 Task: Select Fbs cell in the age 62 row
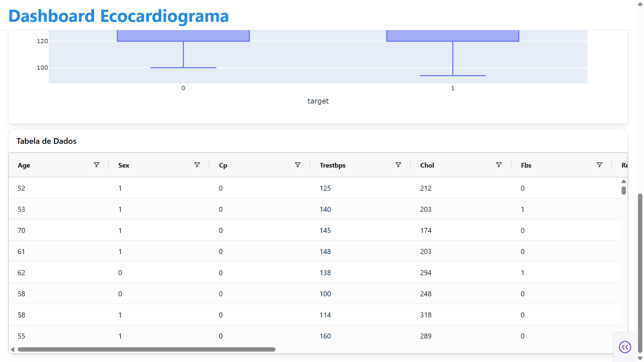coord(562,273)
